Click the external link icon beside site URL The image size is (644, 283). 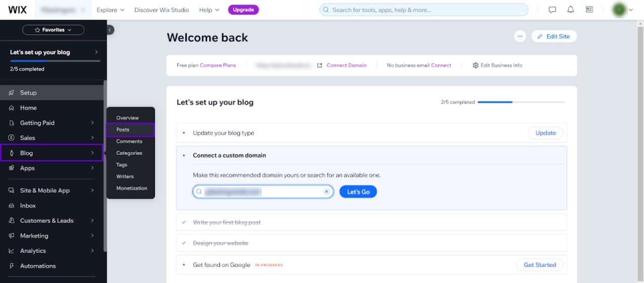point(319,65)
